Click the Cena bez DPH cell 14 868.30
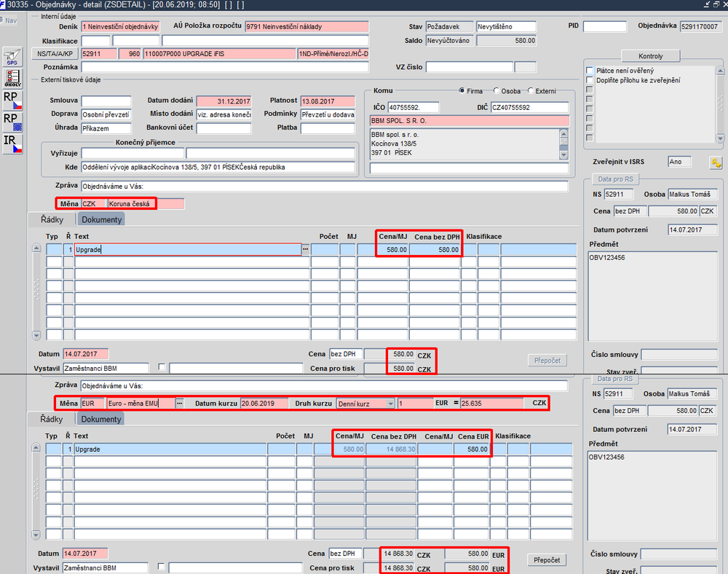The width and height of the screenshot is (728, 574). 392,449
